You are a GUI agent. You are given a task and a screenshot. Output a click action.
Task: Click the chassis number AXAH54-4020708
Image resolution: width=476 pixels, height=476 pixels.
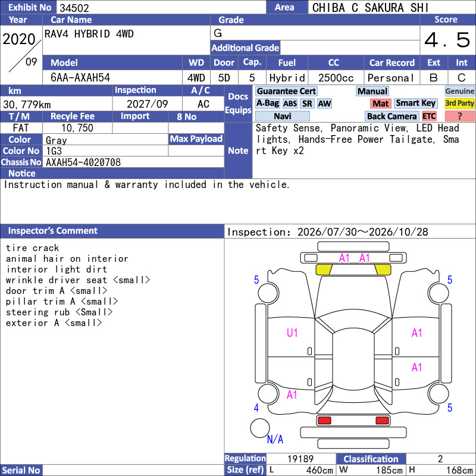pos(83,162)
